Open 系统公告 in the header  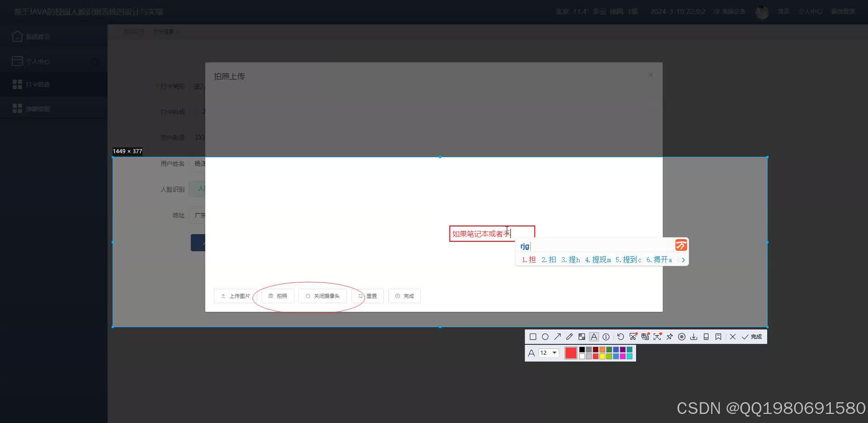(729, 11)
